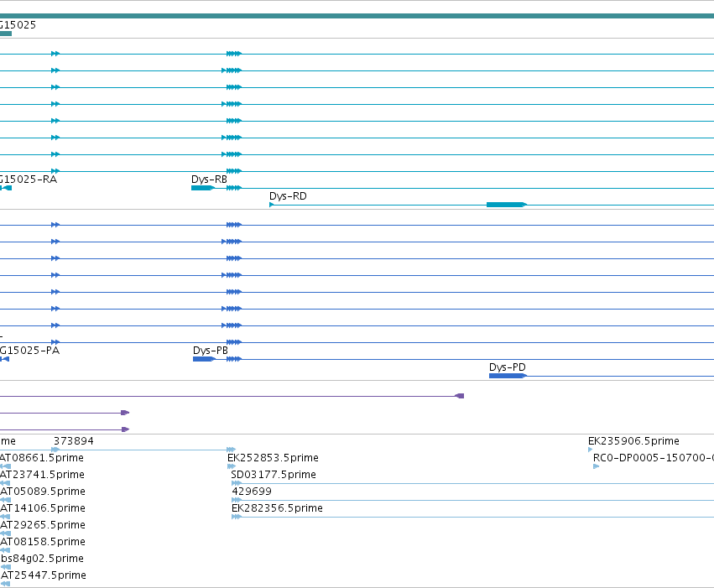
Task: Click the SD03177.5prime EST label
Action: tap(274, 475)
